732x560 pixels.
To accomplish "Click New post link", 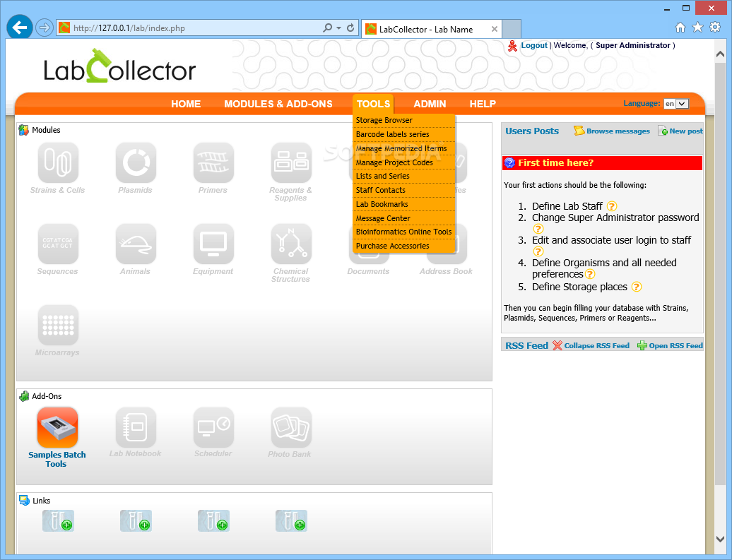I will pyautogui.click(x=686, y=131).
